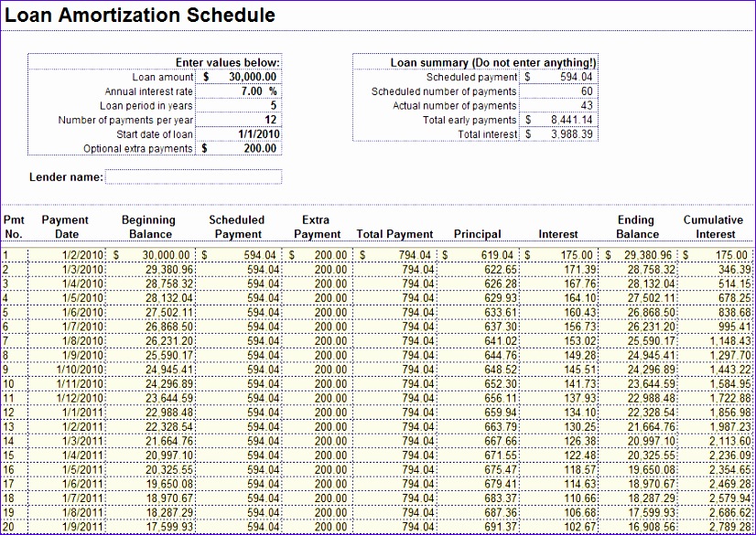756x535 pixels.
Task: Click the empty Lender name field
Action: pos(193,177)
